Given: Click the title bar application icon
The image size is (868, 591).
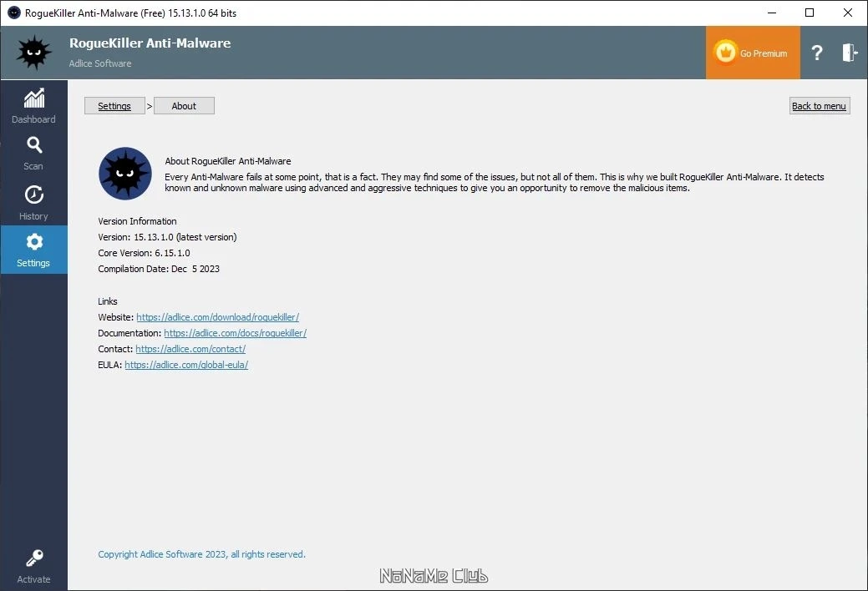Looking at the screenshot, I should coord(14,13).
